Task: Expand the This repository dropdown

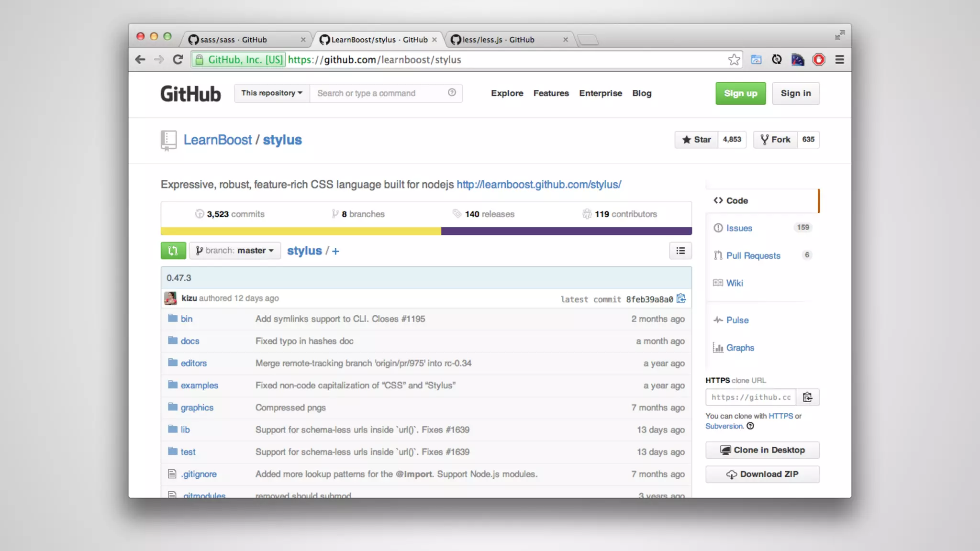Action: tap(271, 93)
